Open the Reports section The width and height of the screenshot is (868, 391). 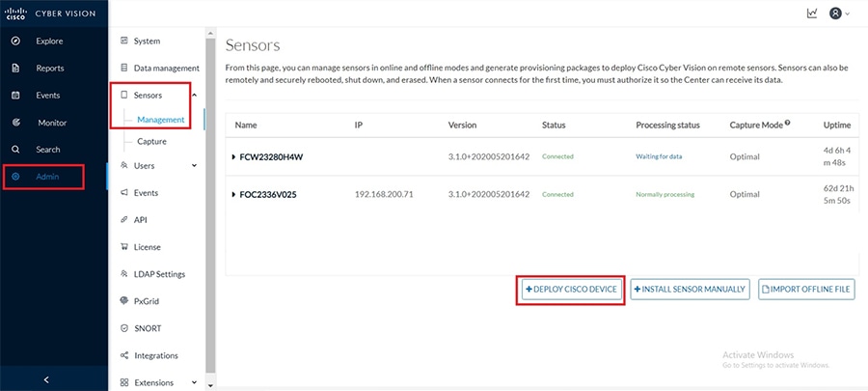[50, 69]
